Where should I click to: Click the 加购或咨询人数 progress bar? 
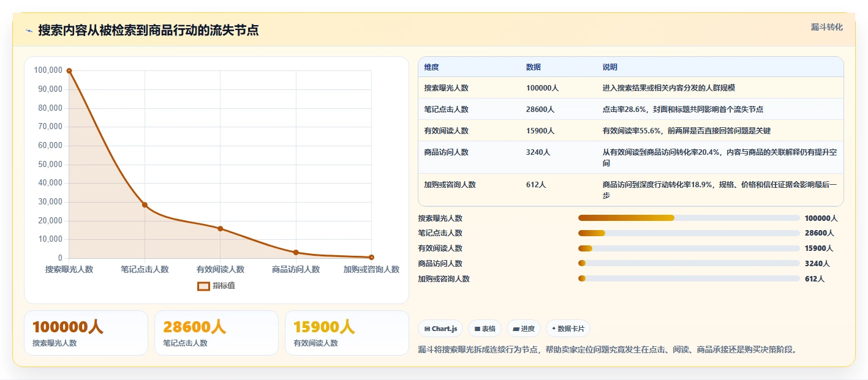[x=689, y=278]
